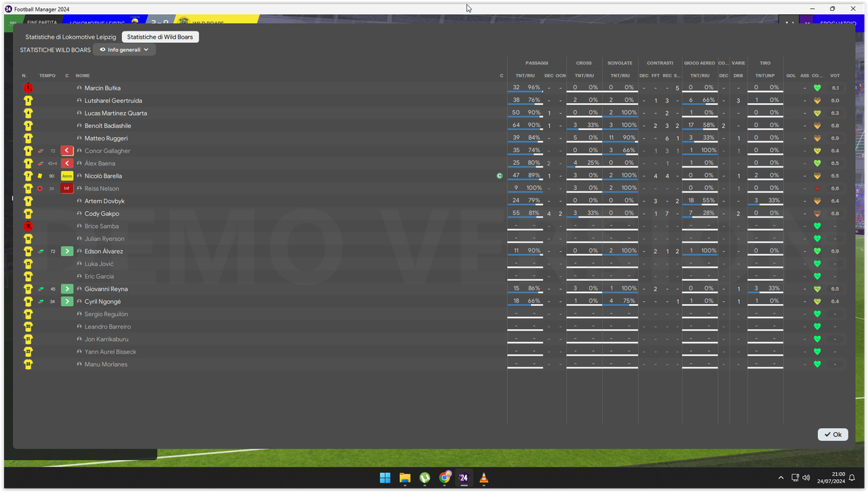Click Marcin Bułka's red goalkeeper shirt icon
The width and height of the screenshot is (868, 492).
click(28, 88)
